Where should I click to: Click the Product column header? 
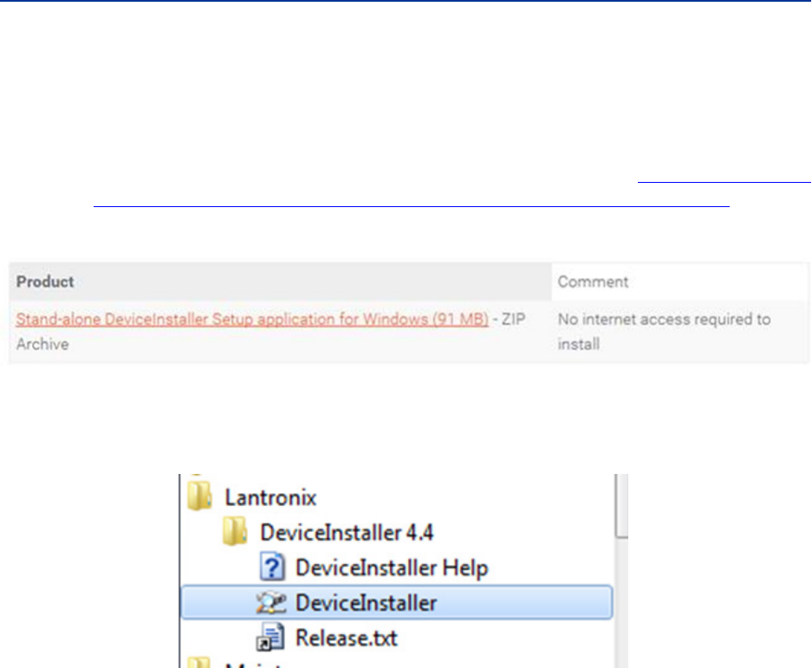pyautogui.click(x=280, y=282)
